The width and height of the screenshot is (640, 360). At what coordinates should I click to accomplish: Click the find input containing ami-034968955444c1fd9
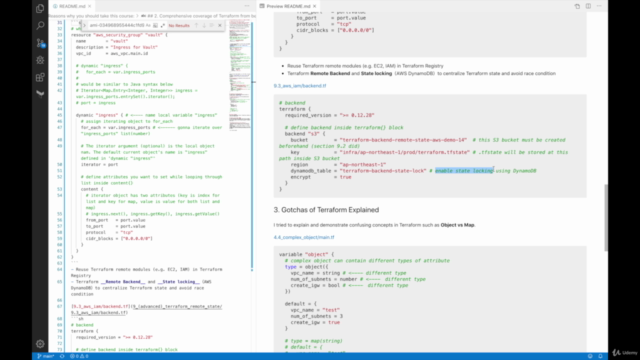pyautogui.click(x=117, y=25)
